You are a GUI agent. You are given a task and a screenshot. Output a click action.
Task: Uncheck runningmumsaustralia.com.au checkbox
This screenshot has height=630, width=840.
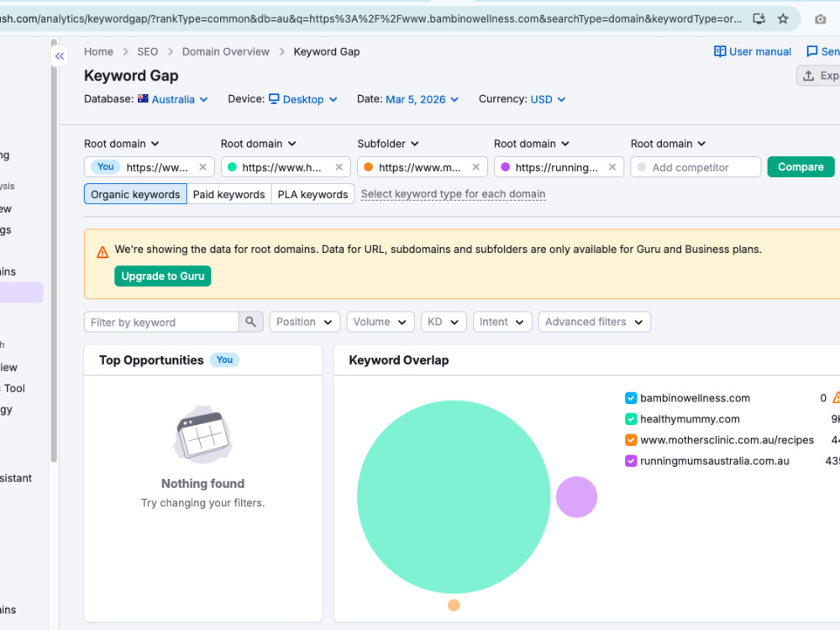pyautogui.click(x=631, y=460)
